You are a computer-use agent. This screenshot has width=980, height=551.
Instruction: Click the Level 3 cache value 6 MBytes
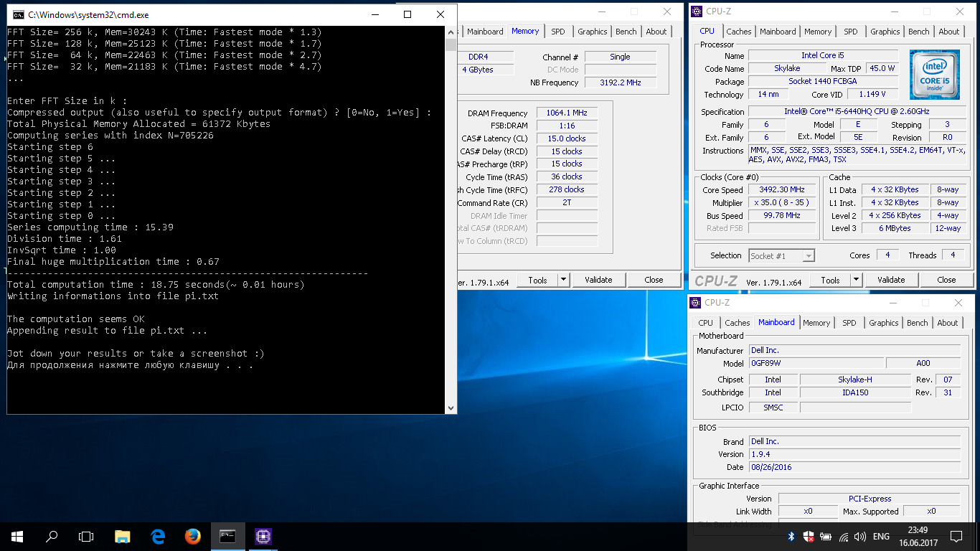[895, 228]
